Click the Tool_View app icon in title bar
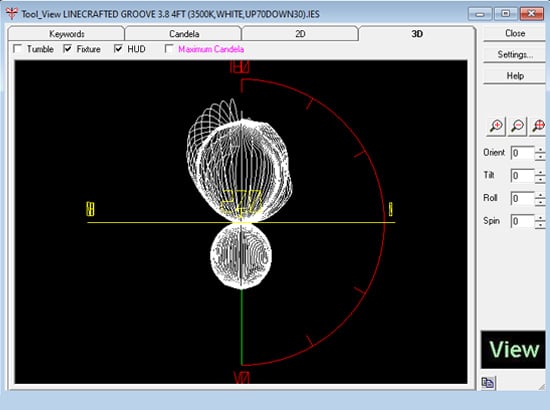 pyautogui.click(x=11, y=14)
